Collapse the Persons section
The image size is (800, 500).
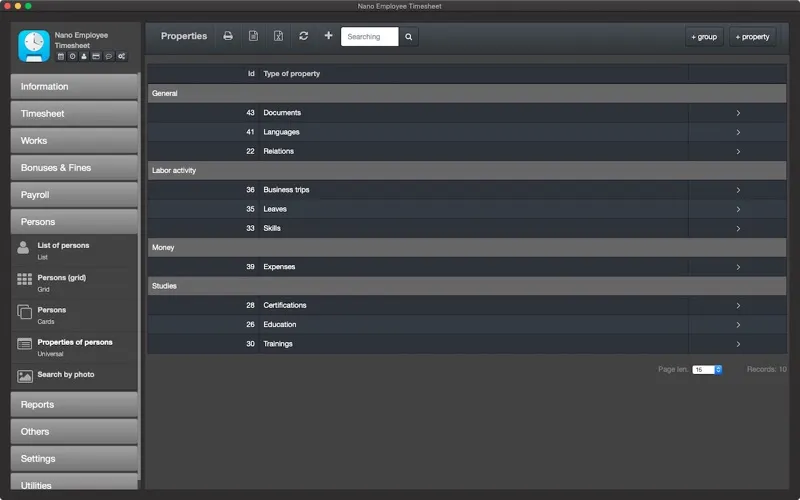click(x=74, y=222)
